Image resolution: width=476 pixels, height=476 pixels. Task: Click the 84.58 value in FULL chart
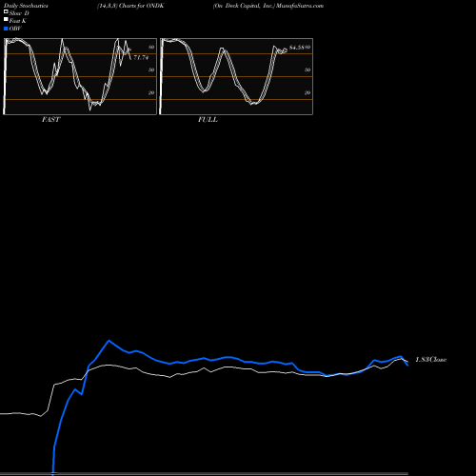[297, 48]
